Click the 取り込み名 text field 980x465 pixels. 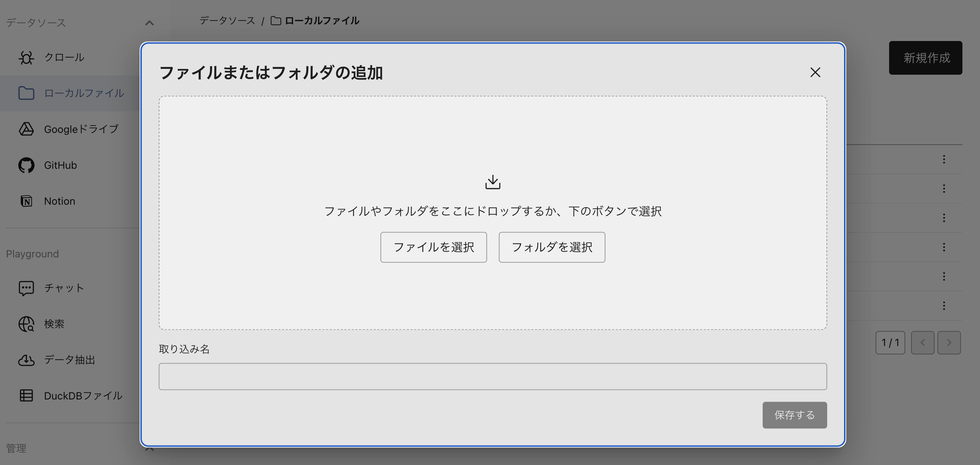click(x=493, y=376)
